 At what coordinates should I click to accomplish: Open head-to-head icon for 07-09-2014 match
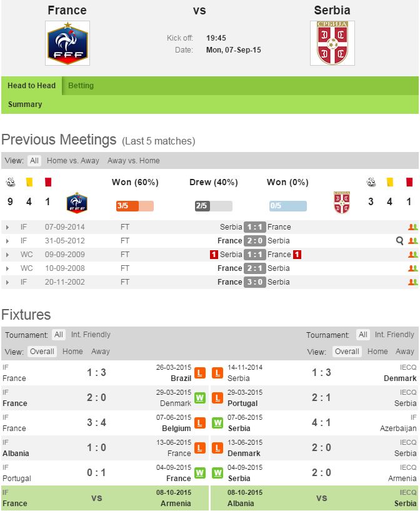(412, 227)
